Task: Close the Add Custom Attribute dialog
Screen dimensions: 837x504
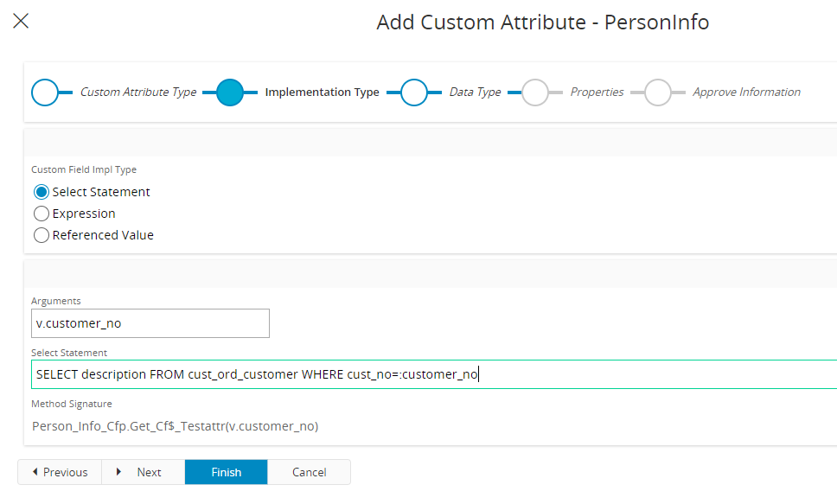Action: tap(21, 21)
